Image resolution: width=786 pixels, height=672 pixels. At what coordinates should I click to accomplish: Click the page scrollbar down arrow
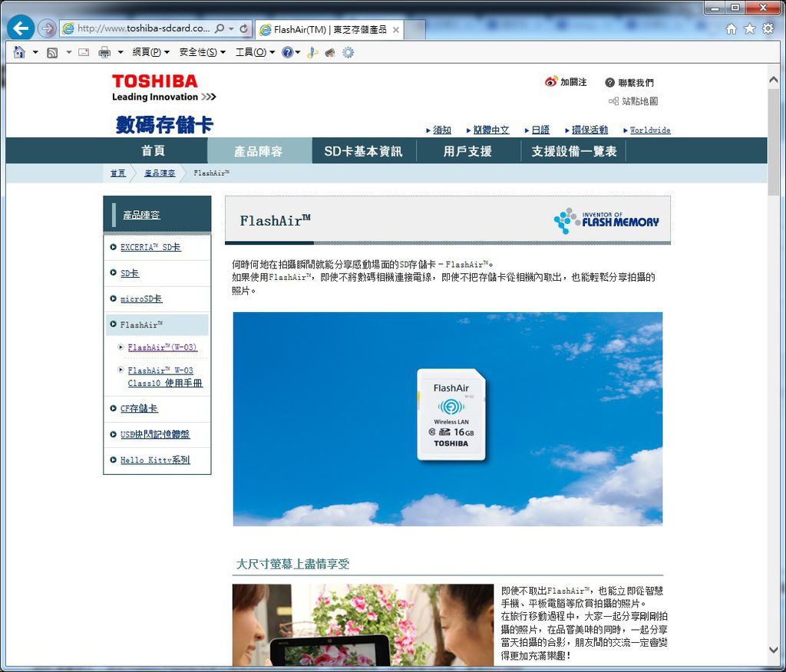pyautogui.click(x=773, y=650)
